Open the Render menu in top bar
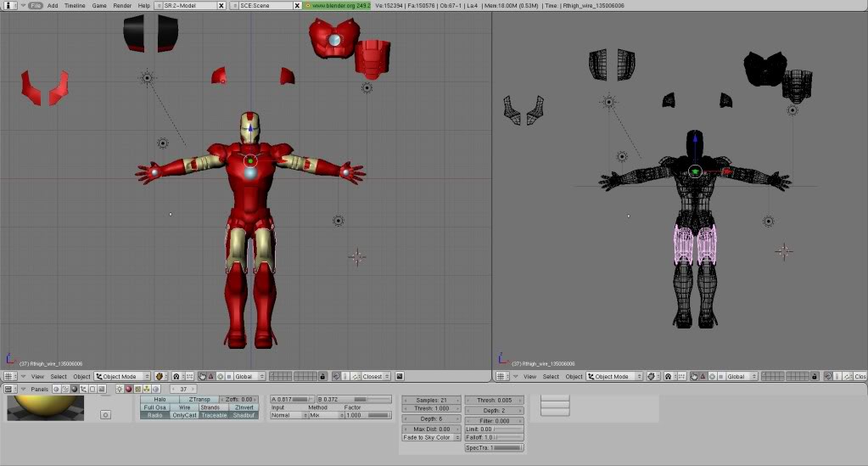Viewport: 868px width, 466px height. point(122,5)
